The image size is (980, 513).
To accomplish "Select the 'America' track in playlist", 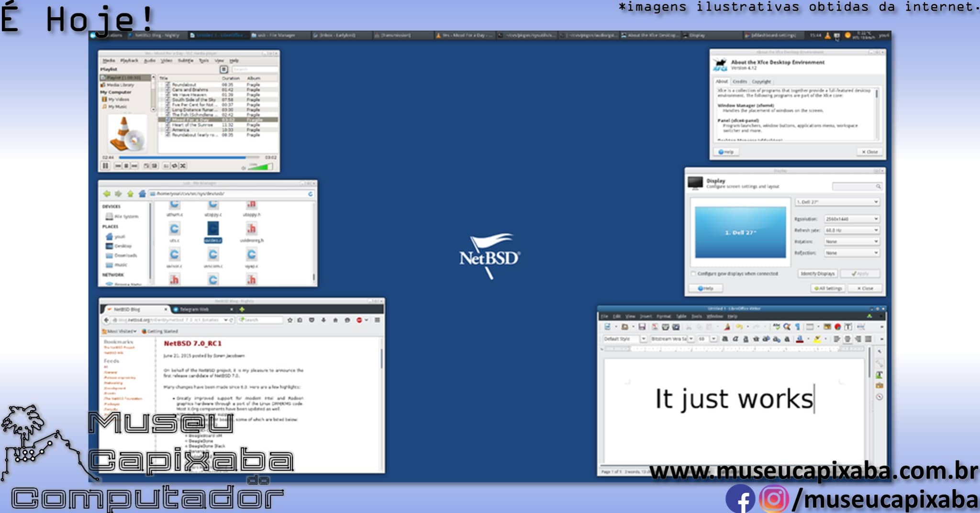I will click(x=218, y=130).
